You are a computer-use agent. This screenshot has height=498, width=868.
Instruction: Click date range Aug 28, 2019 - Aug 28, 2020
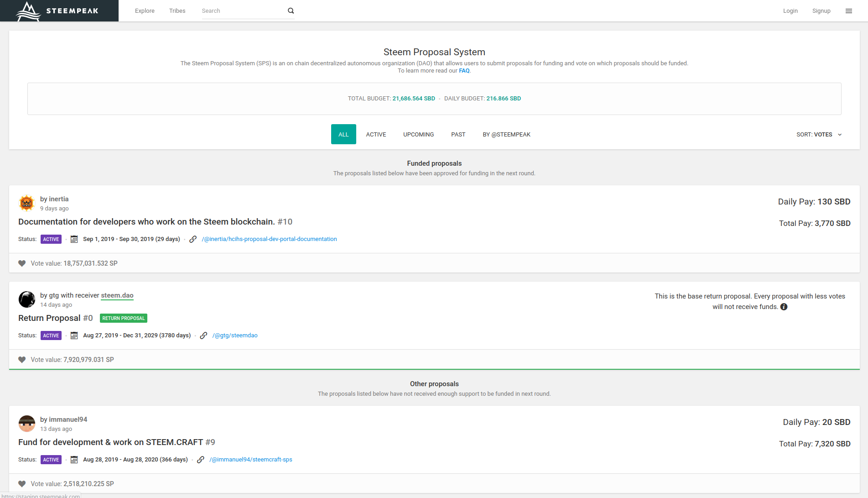pos(135,460)
